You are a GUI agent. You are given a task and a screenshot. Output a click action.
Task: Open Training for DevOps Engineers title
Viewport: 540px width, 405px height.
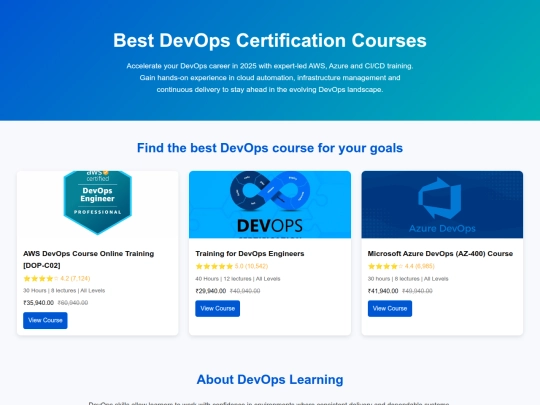click(x=250, y=253)
